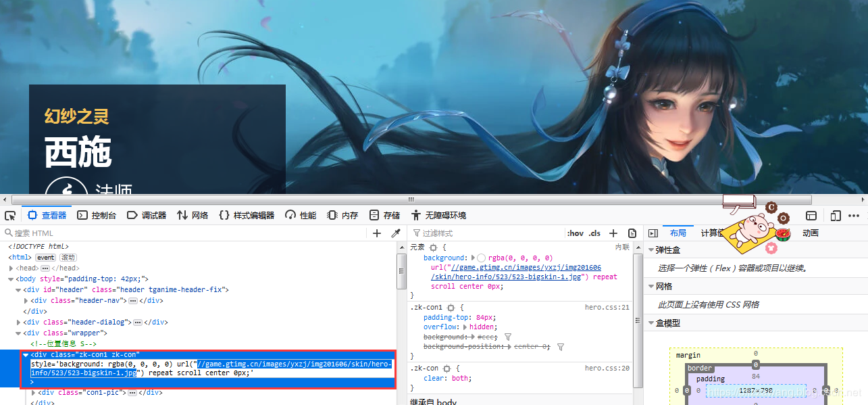Screen dimensions: 868x405
Task: Expand the con1-pic div node
Action: point(33,392)
